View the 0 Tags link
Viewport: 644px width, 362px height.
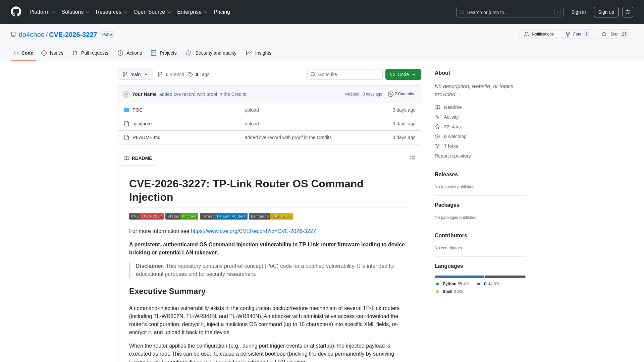(x=199, y=74)
